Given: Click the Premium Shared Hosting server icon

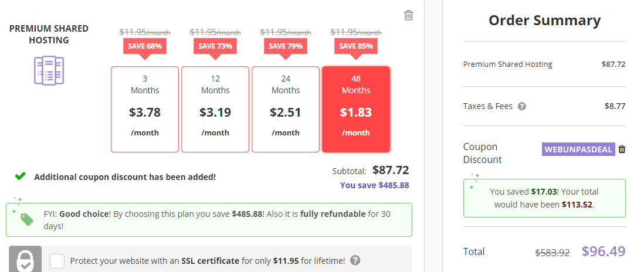Looking at the screenshot, I should click(x=49, y=70).
